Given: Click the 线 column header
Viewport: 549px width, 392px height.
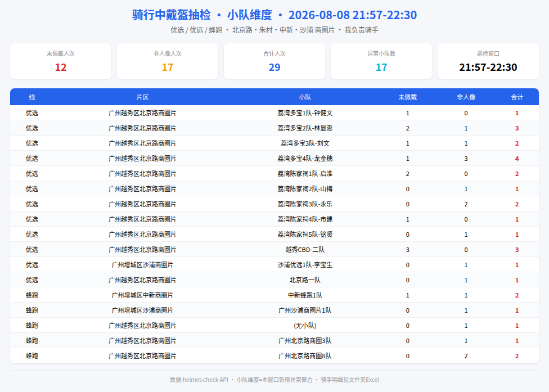Looking at the screenshot, I should (32, 97).
